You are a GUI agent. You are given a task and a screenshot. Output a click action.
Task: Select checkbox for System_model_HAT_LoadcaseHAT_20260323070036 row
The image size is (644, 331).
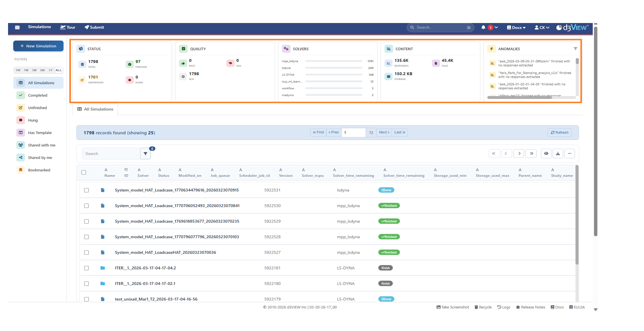pos(87,252)
